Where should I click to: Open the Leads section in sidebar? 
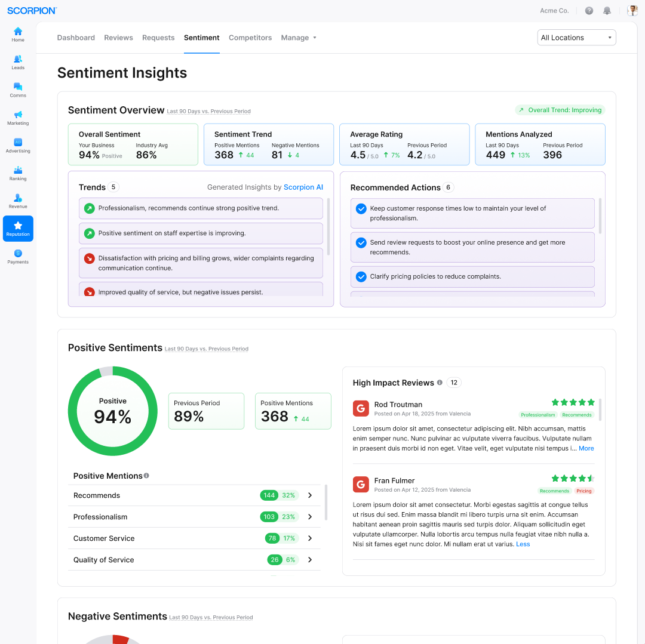[18, 62]
